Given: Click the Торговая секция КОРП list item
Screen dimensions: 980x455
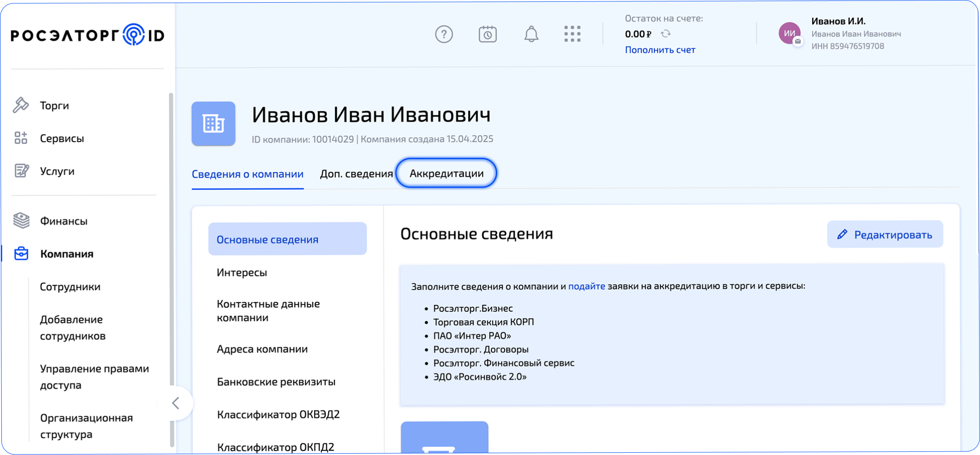Looking at the screenshot, I should pos(484,322).
